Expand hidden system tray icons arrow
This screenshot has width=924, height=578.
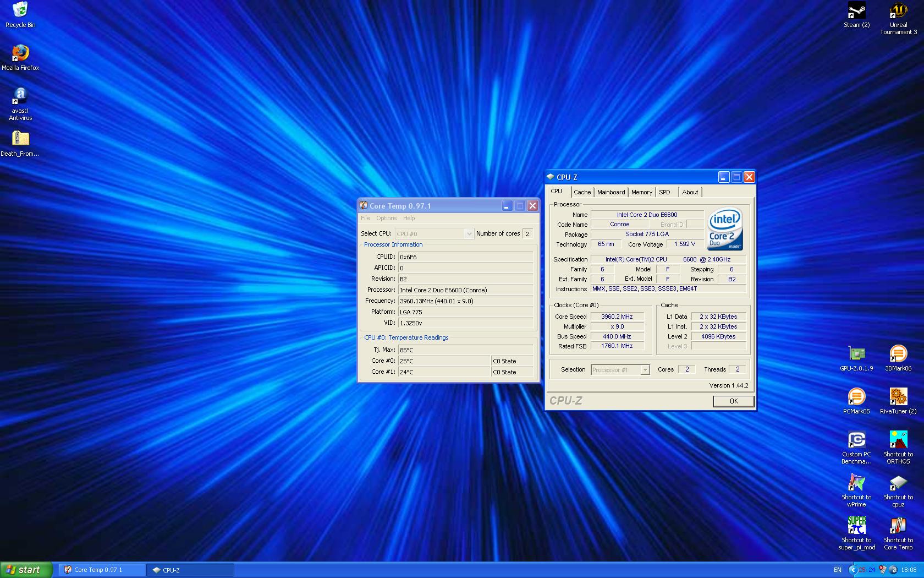pos(853,570)
